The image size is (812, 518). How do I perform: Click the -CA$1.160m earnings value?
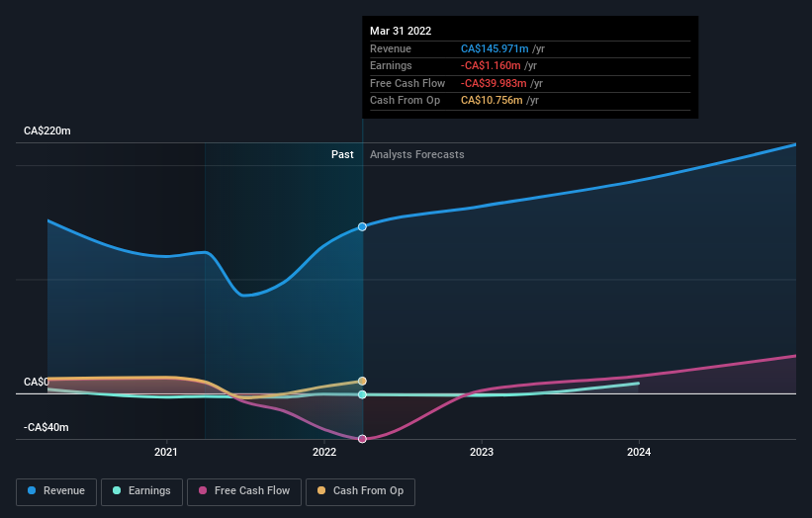coord(491,65)
